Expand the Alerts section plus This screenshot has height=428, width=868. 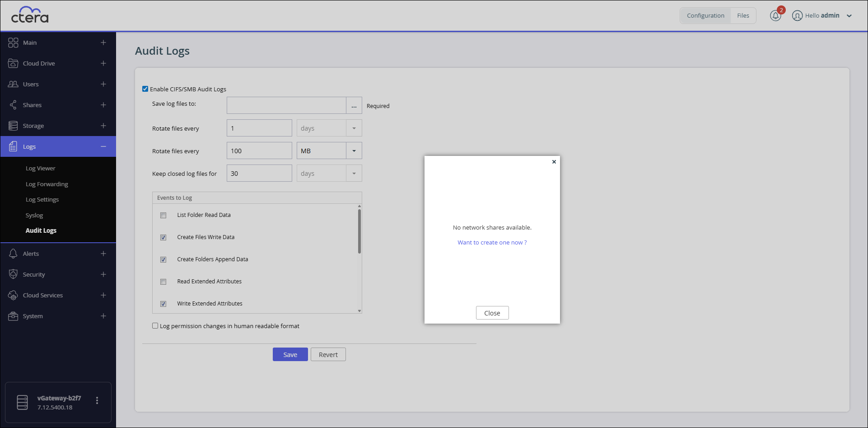[103, 254]
